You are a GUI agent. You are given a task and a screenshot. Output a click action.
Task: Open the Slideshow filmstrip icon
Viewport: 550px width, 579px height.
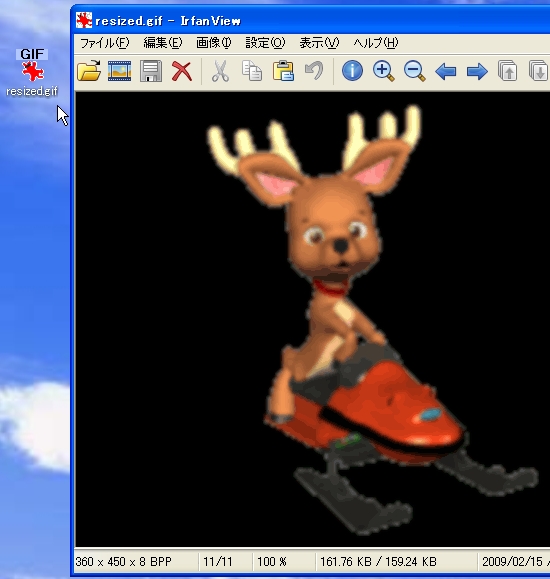point(119,71)
